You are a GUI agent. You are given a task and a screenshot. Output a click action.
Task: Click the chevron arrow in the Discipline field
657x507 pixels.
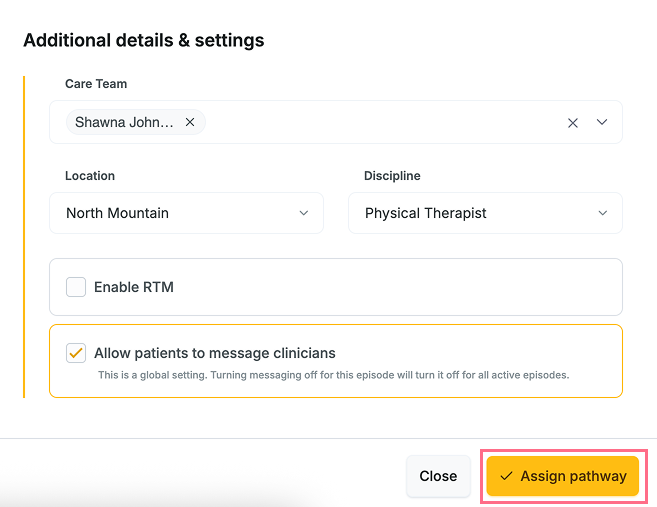tap(602, 213)
